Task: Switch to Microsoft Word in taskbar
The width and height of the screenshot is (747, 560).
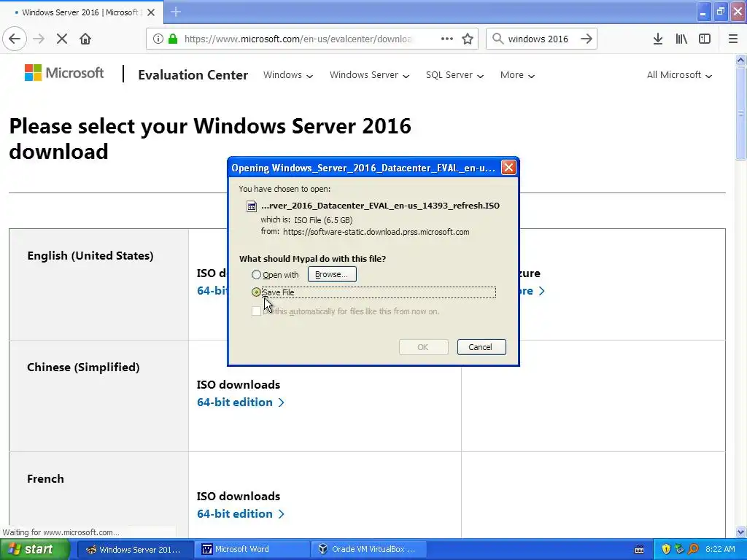Action: click(252, 550)
